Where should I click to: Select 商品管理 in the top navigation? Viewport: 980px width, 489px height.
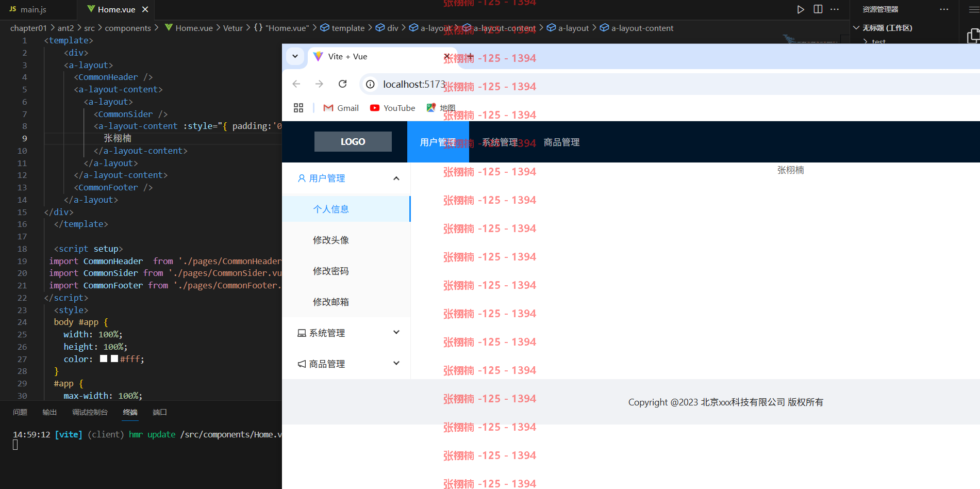[562, 142]
